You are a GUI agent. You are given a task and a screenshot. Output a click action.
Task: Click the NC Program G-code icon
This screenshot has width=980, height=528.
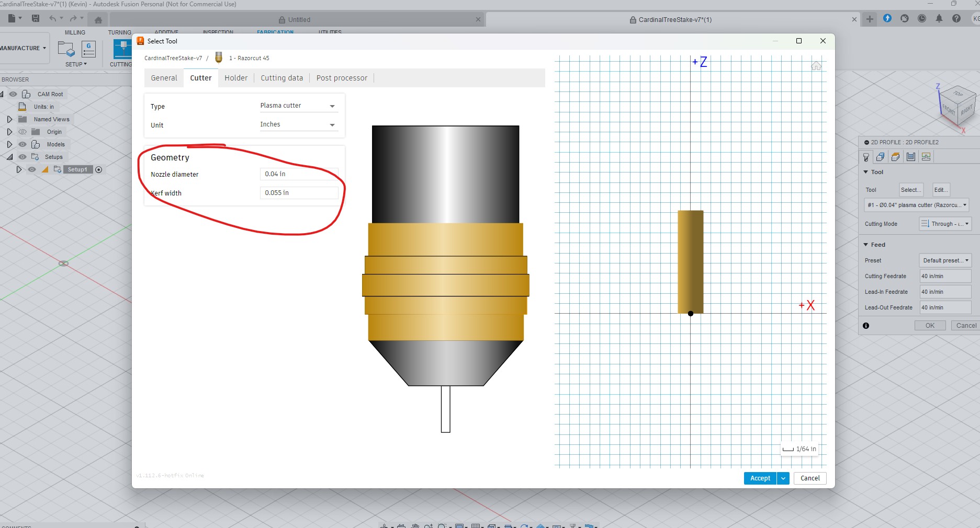[88, 49]
